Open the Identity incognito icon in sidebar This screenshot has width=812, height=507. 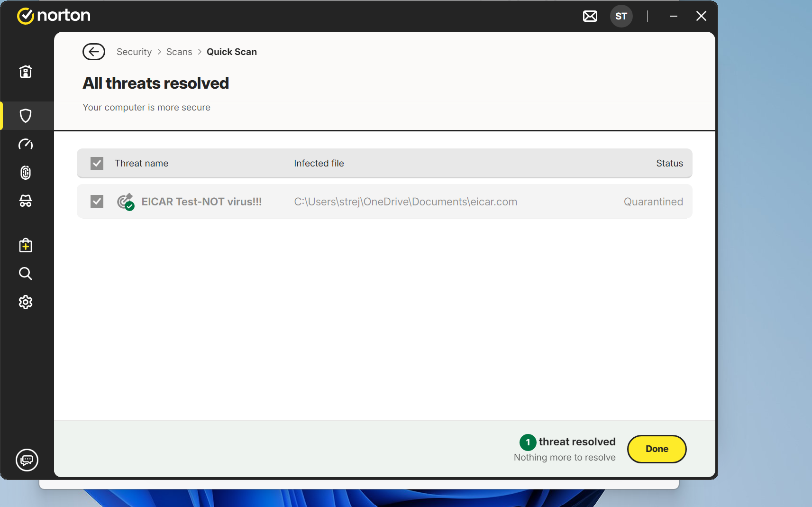26,201
